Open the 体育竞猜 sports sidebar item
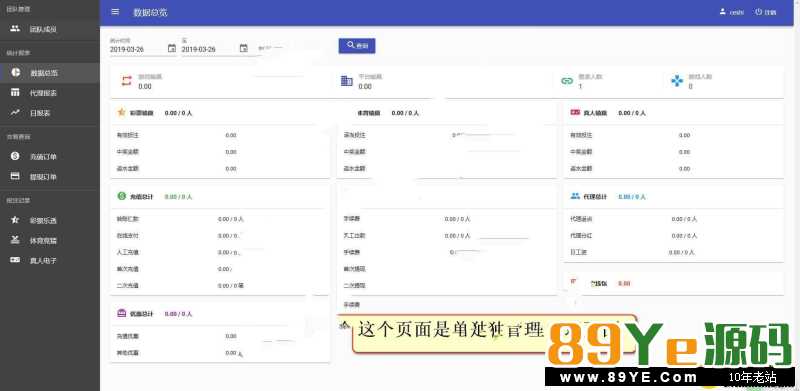The image size is (800, 391). coord(49,240)
